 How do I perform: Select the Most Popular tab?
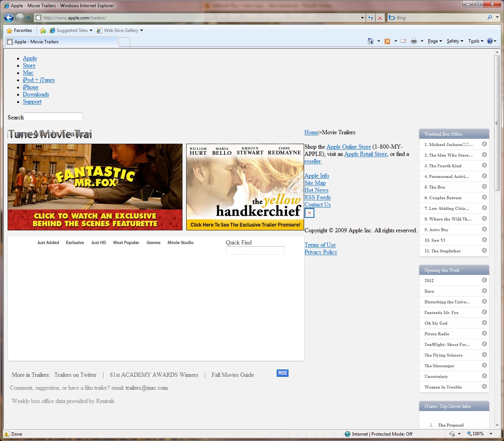126,243
